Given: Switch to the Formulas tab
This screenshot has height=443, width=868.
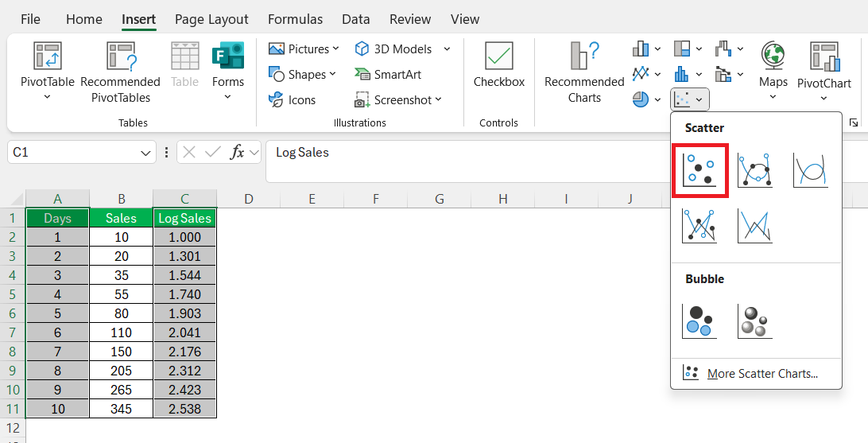Looking at the screenshot, I should click(295, 19).
